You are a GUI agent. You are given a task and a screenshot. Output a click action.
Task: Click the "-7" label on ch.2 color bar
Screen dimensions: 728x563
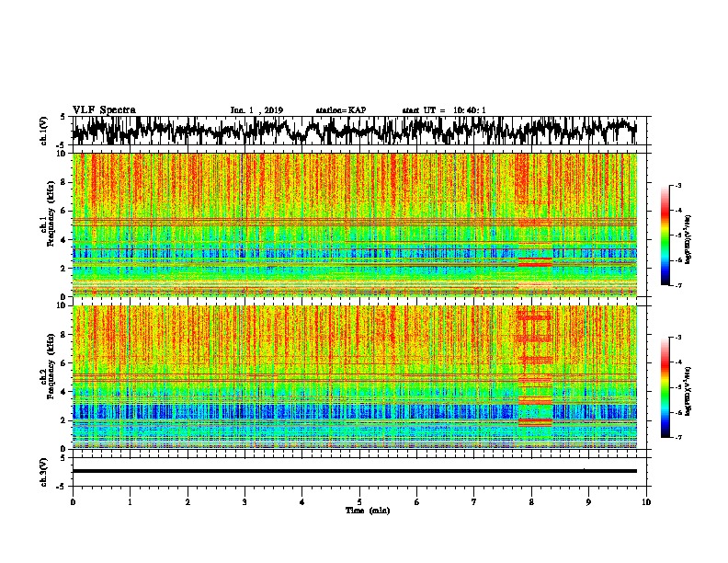pos(677,438)
